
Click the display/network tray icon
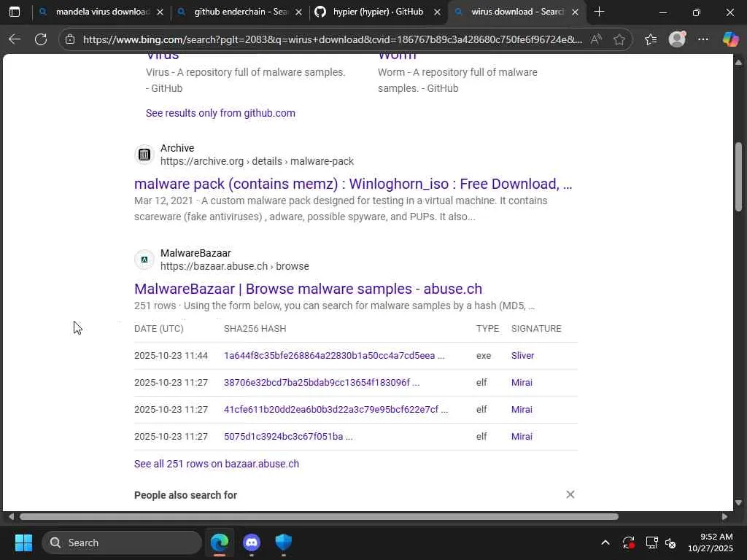pos(651,542)
